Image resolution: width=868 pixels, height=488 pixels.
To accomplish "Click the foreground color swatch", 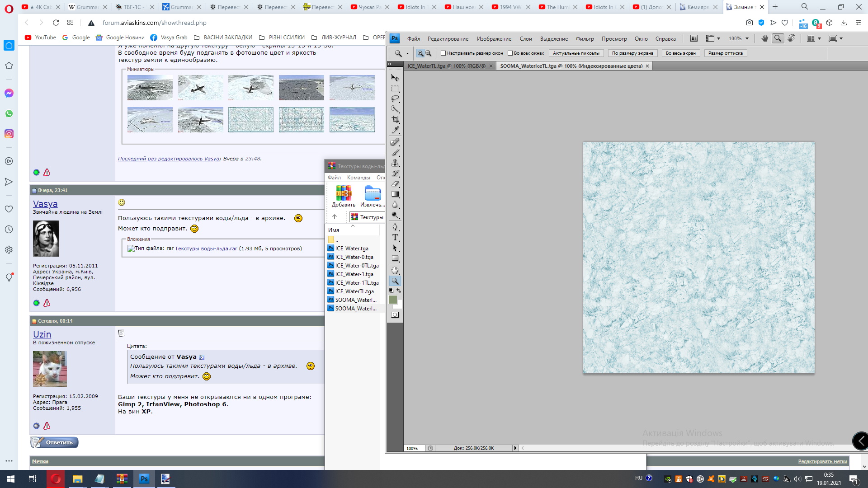I will tap(392, 300).
